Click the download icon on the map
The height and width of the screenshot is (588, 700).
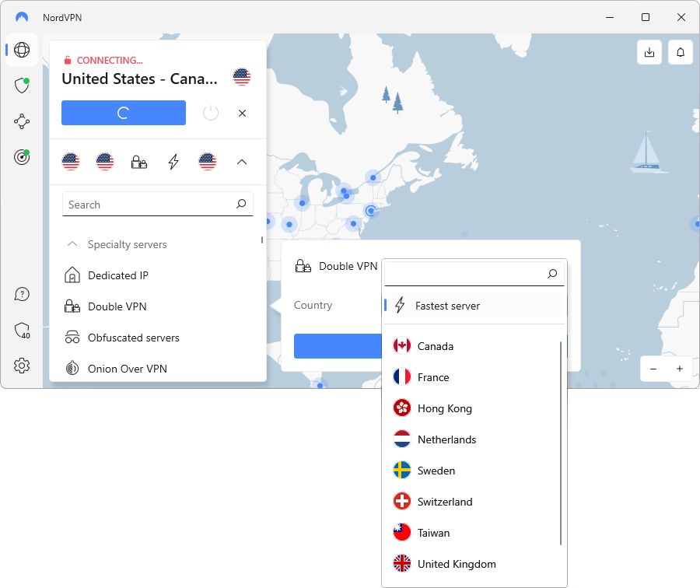649,52
